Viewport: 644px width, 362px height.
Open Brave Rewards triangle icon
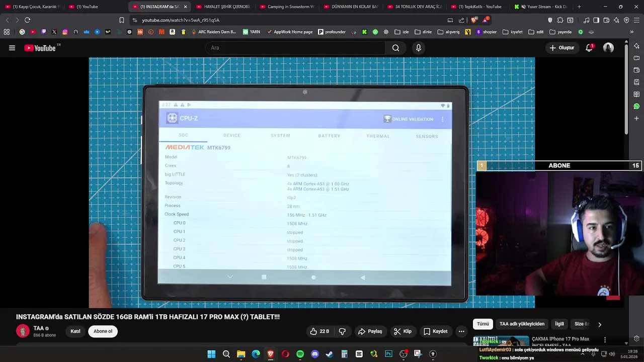click(x=486, y=20)
